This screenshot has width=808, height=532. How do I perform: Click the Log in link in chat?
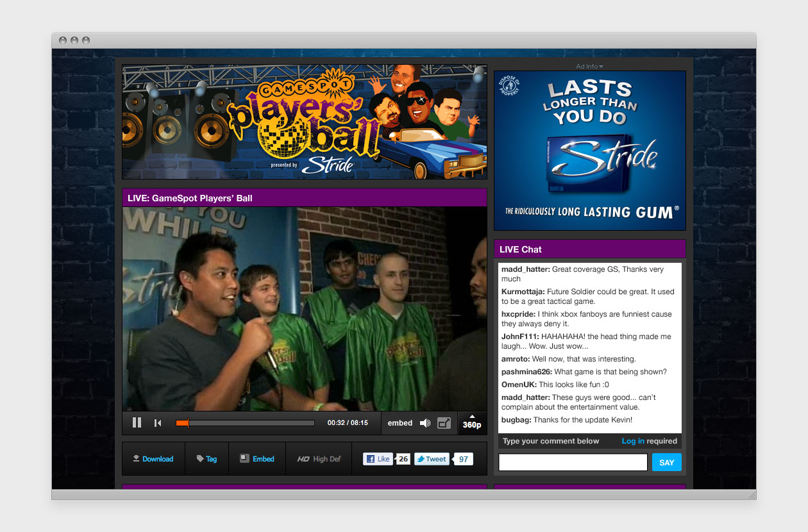point(633,441)
